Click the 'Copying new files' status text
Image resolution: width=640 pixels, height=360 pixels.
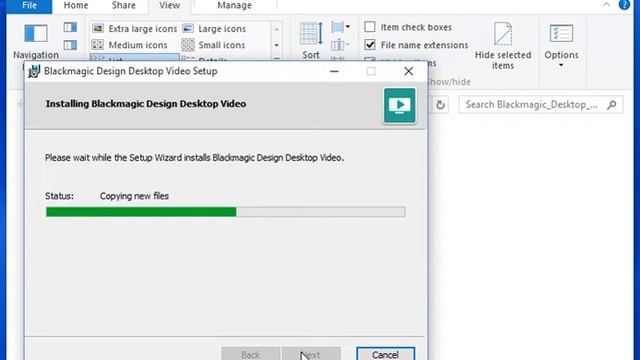tap(134, 196)
